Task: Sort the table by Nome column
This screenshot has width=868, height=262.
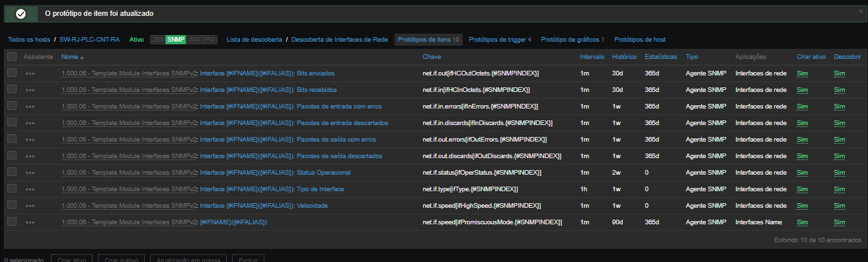Action: tap(72, 57)
